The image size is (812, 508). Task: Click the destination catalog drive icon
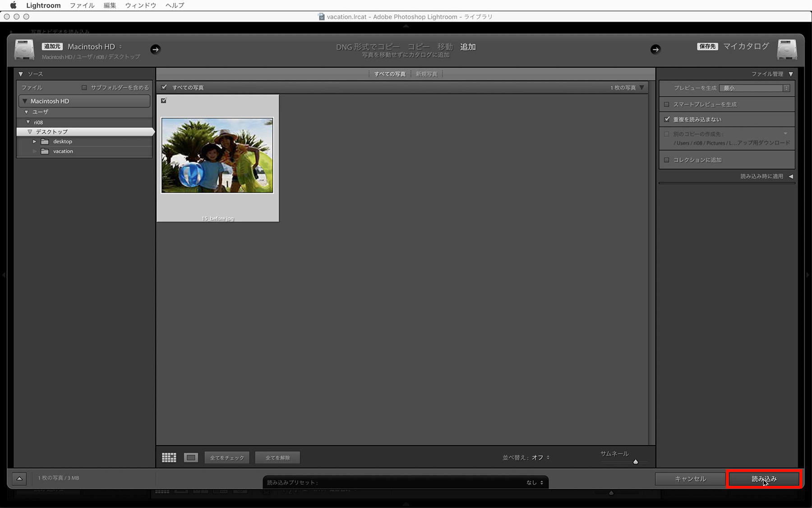(x=787, y=50)
